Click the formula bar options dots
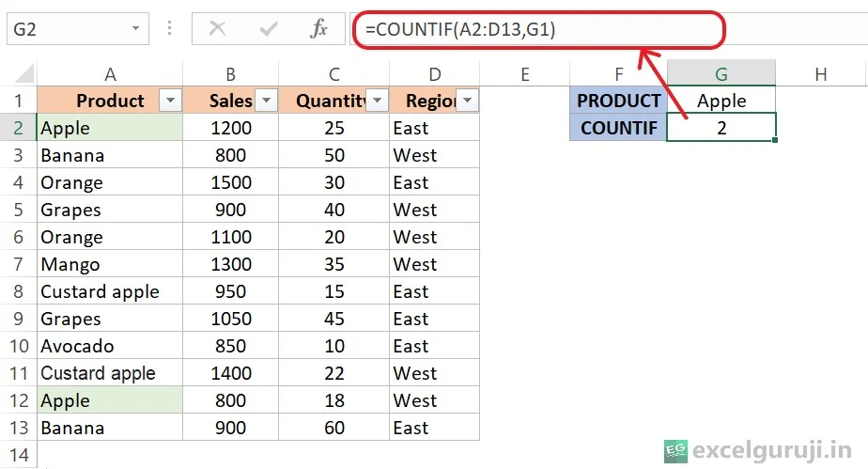Screen dimensions: 868x469 coord(169,28)
